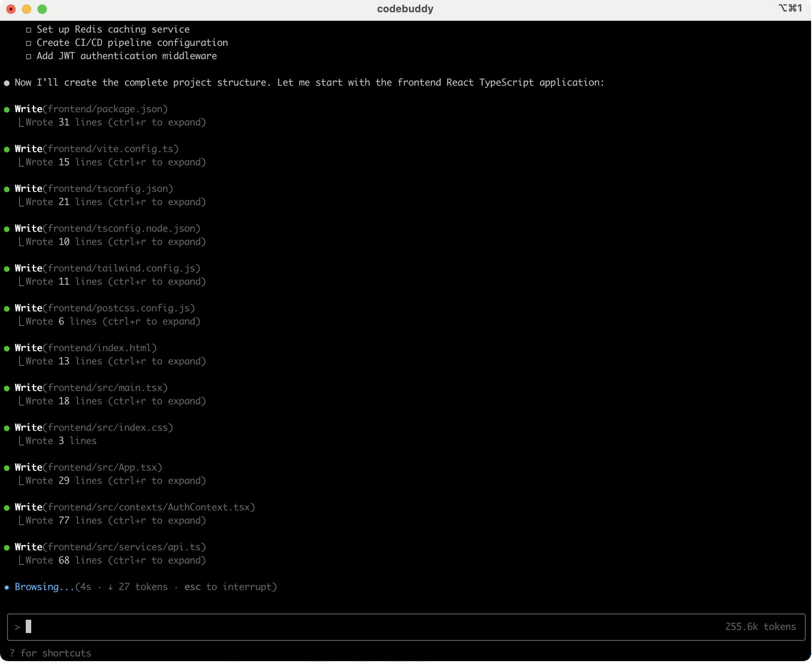Expand 'Wrote 29 lines' under App.tsx
This screenshot has width=812, height=662.
[x=116, y=481]
